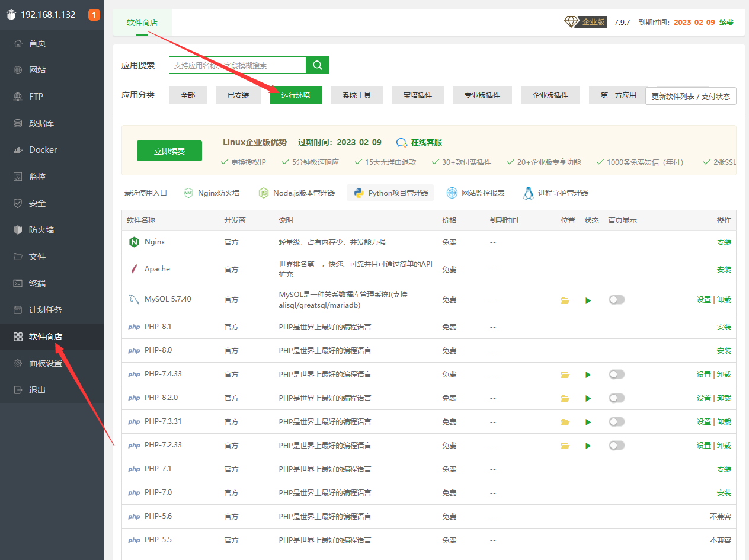Viewport: 749px width, 560px height.
Task: Open PHP-7.4.33 folder location icon
Action: pyautogui.click(x=565, y=375)
